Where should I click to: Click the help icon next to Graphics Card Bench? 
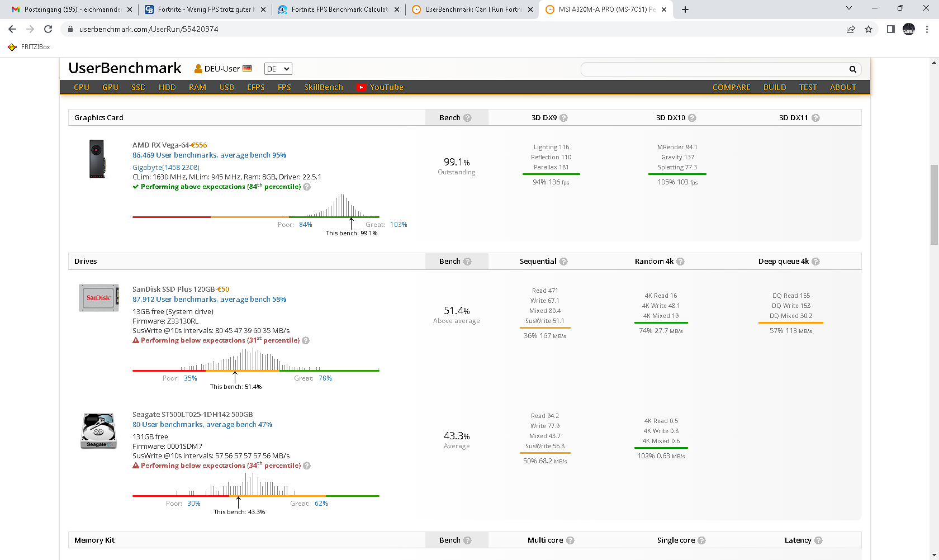point(467,118)
